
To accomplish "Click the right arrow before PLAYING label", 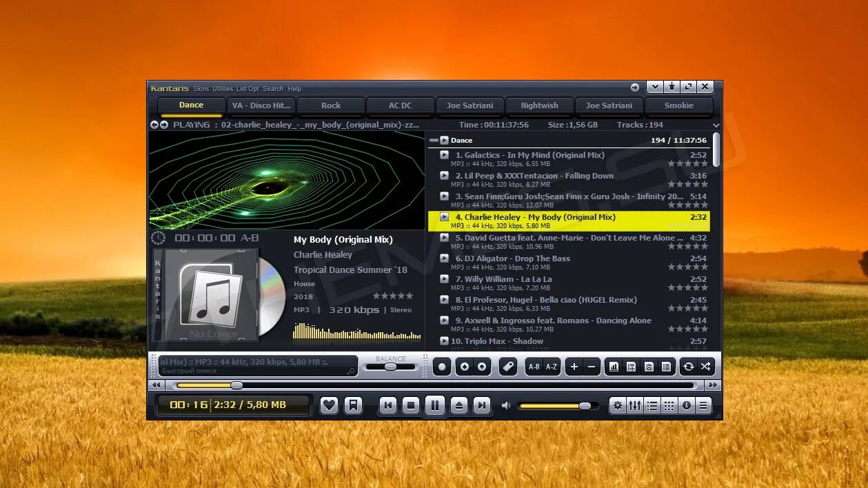I will tap(164, 125).
